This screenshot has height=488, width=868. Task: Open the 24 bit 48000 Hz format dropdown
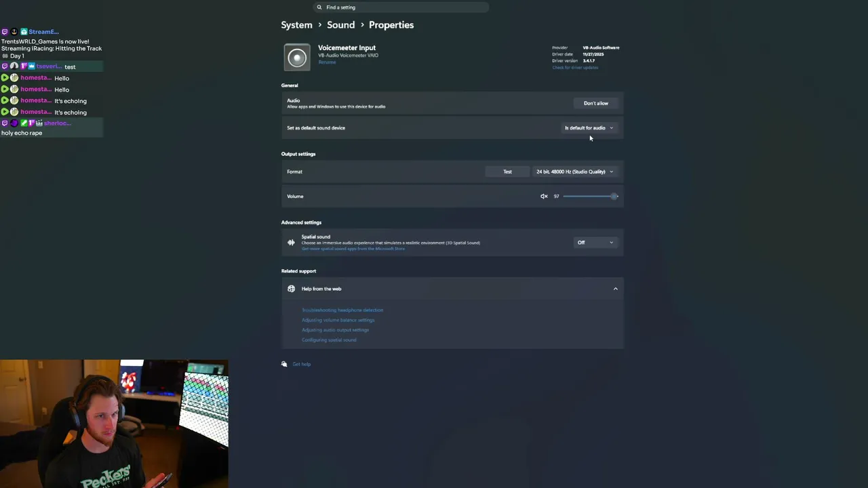click(574, 171)
